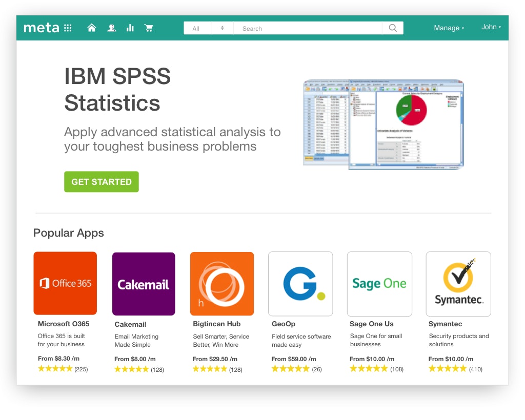Open the Cakemail title link
Image resolution: width=525 pixels, height=420 pixels.
[x=130, y=324]
